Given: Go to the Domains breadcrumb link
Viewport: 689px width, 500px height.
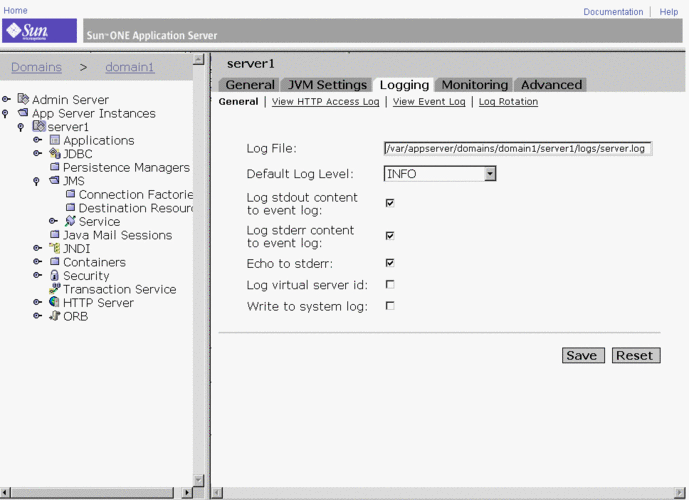Looking at the screenshot, I should [x=36, y=67].
